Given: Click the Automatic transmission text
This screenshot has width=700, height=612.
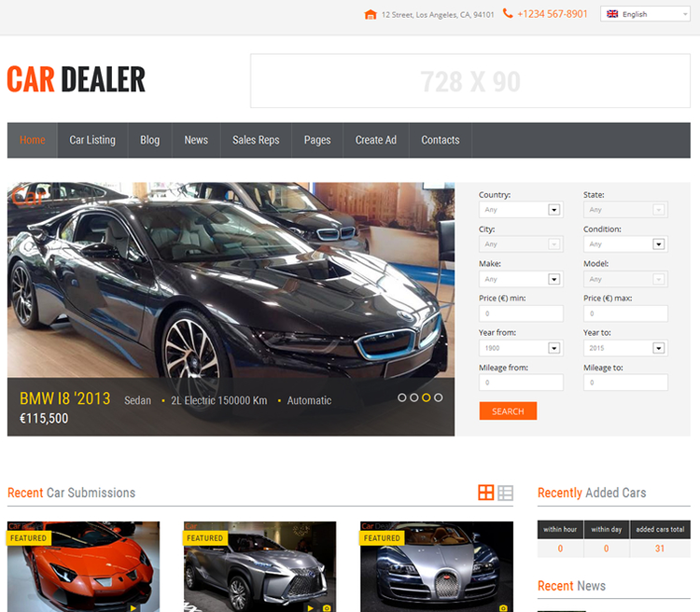Looking at the screenshot, I should click(309, 400).
